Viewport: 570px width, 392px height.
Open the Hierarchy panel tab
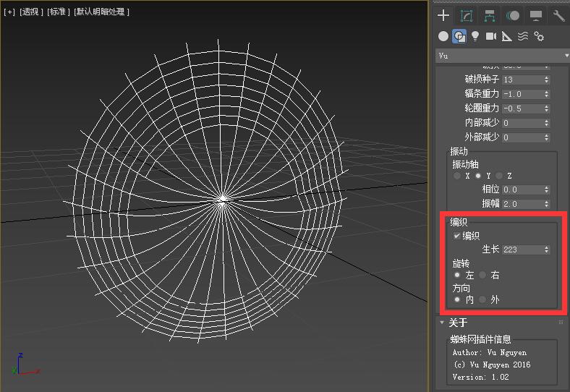pos(490,16)
